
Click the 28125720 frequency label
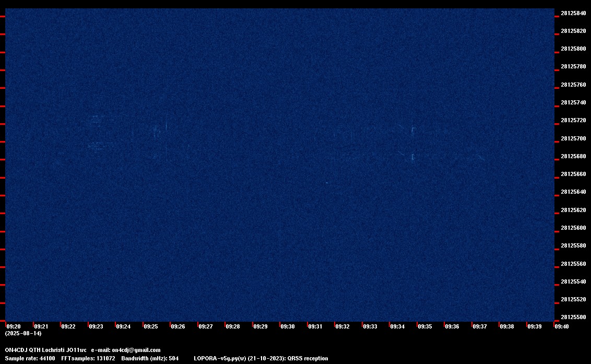pyautogui.click(x=573, y=120)
